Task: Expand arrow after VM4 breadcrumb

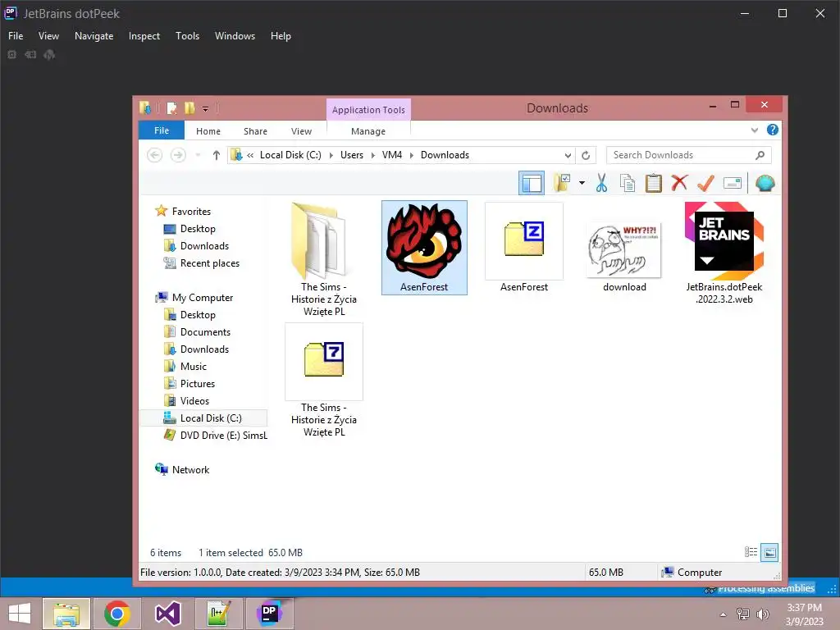Action: click(x=412, y=155)
